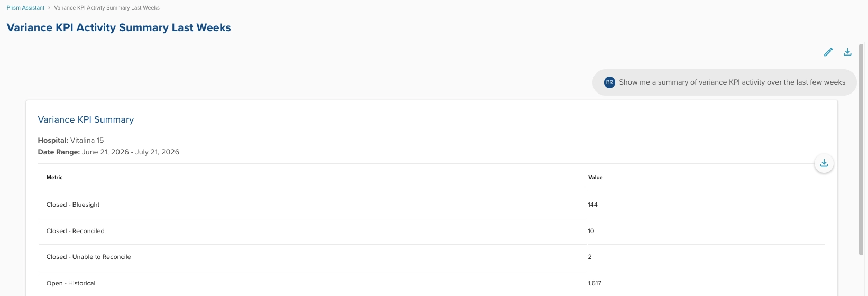Select the Open - Historical row

coord(432,283)
